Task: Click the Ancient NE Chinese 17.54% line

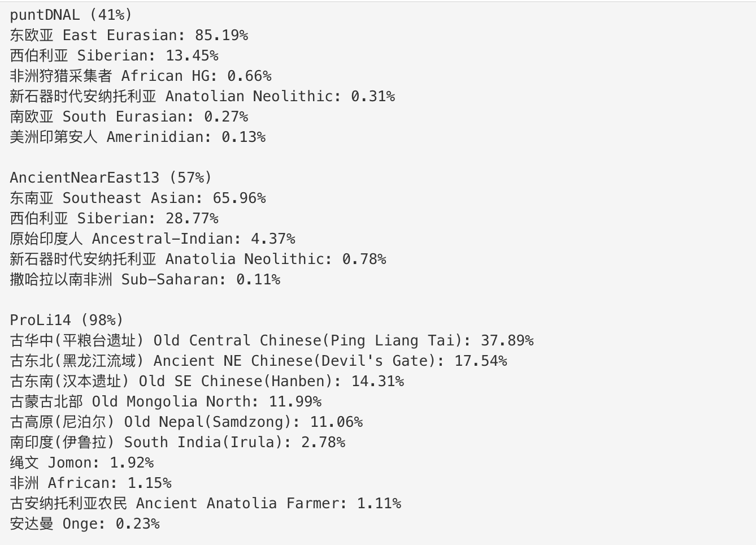Action: [258, 361]
